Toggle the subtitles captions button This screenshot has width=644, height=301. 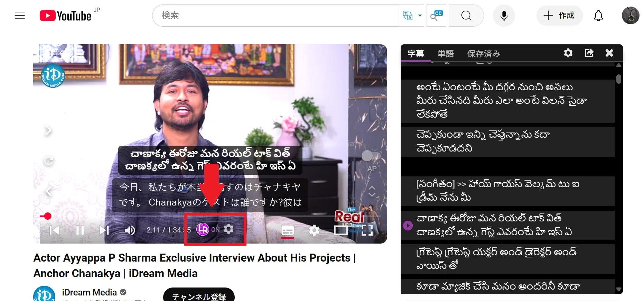tap(288, 230)
